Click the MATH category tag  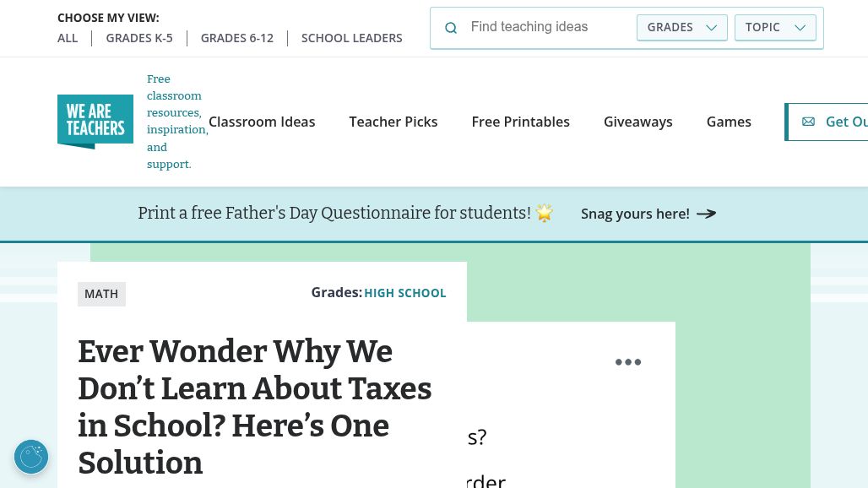pos(101,294)
